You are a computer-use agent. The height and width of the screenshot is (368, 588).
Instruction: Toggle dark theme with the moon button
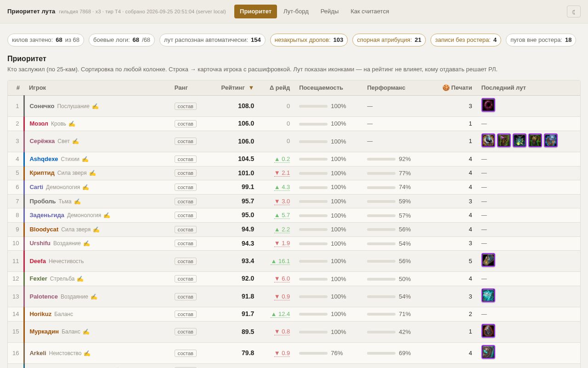click(574, 11)
